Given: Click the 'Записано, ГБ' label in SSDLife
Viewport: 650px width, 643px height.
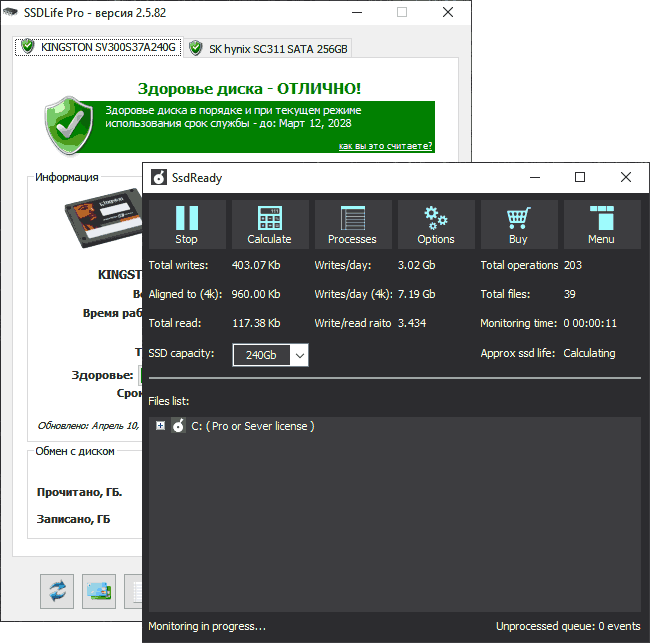Looking at the screenshot, I should [x=73, y=519].
